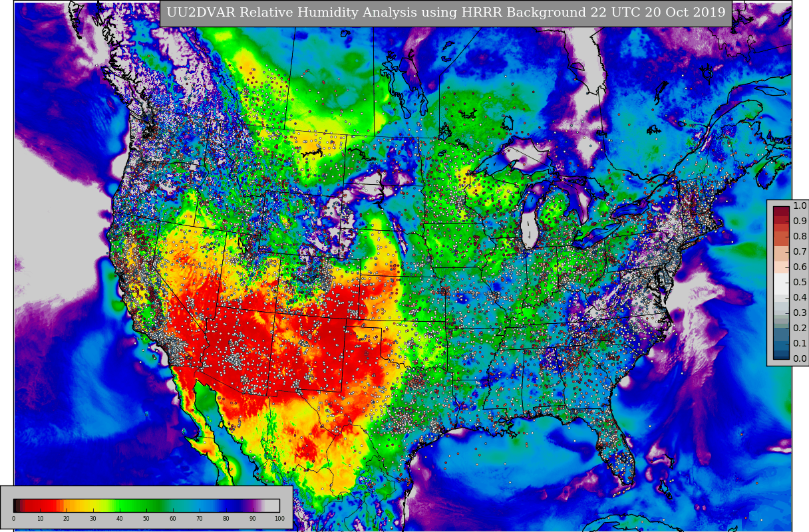This screenshot has height=532, width=809.
Task: Click the '0.8' label on the right legend
Action: pyautogui.click(x=800, y=237)
